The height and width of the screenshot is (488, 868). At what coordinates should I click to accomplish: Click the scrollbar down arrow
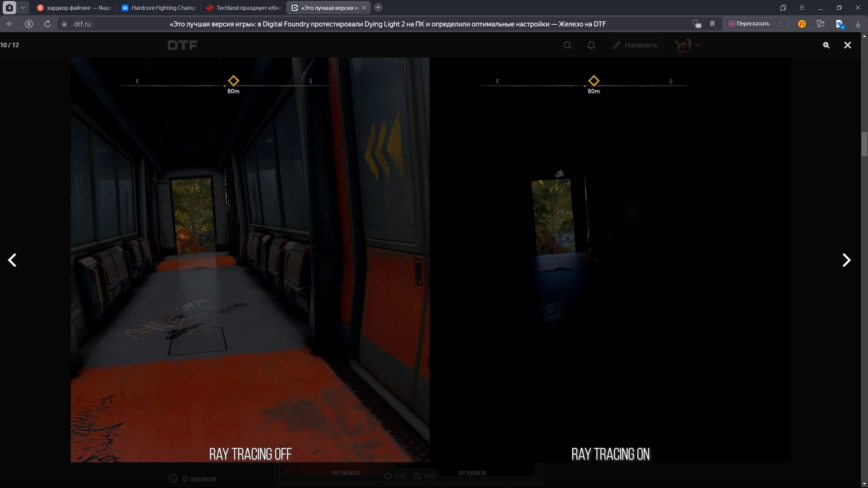coord(864,485)
